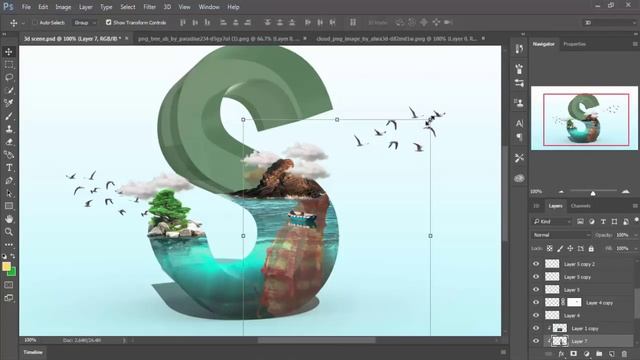
Task: Switch to the Properties tab
Action: pyautogui.click(x=574, y=44)
